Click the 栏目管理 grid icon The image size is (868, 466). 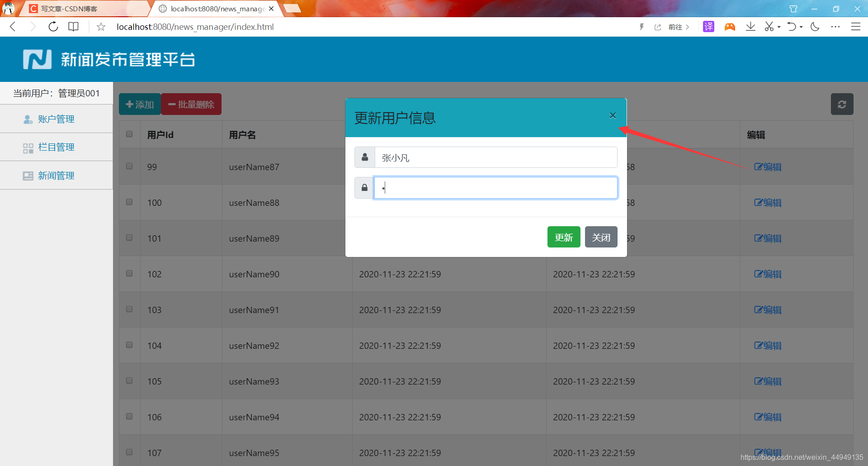[28, 147]
